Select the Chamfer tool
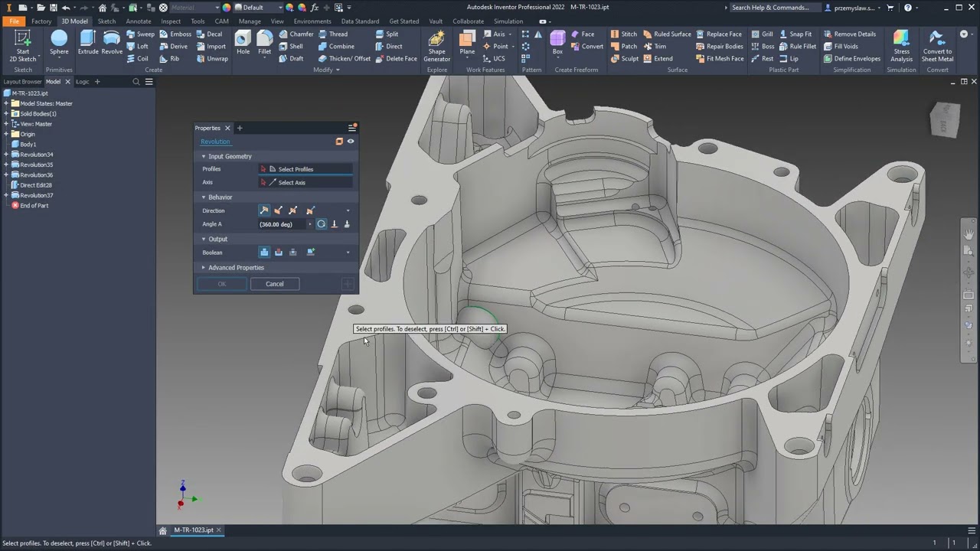This screenshot has width=980, height=551. 296,34
